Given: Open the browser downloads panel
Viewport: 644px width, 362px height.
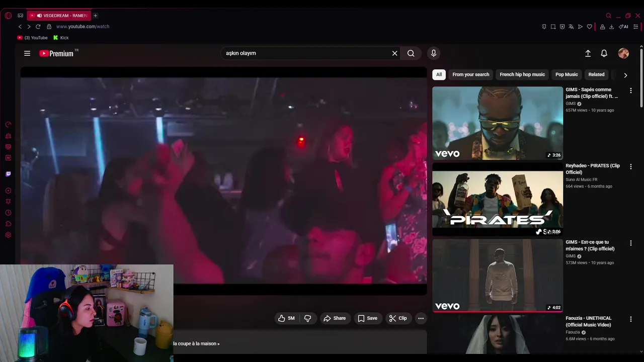Looking at the screenshot, I should (x=611, y=27).
